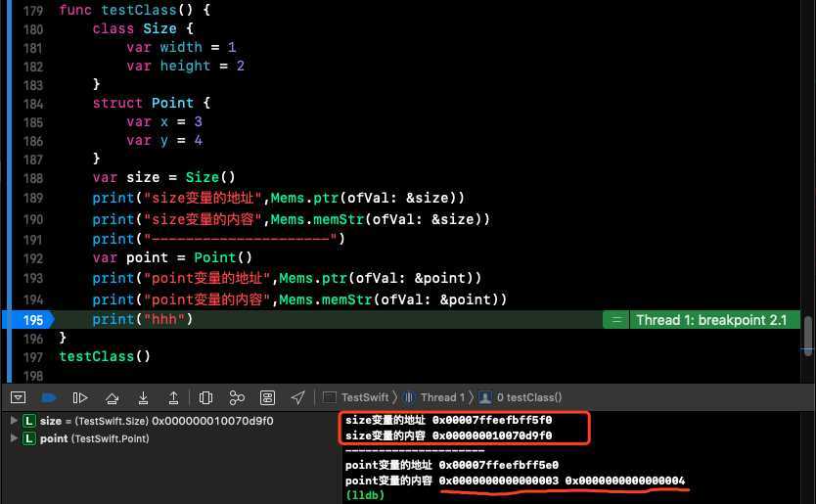Step out of the function icon
This screenshot has height=504, width=816.
click(x=173, y=398)
